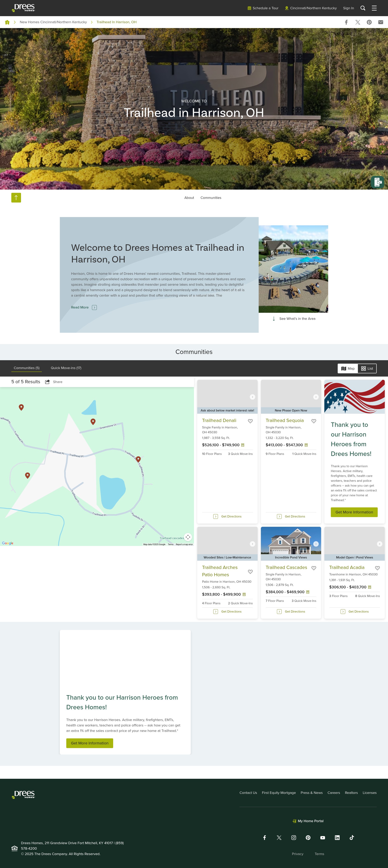
Task: Favorite Trailhead Denali with heart icon
Action: pos(250,421)
